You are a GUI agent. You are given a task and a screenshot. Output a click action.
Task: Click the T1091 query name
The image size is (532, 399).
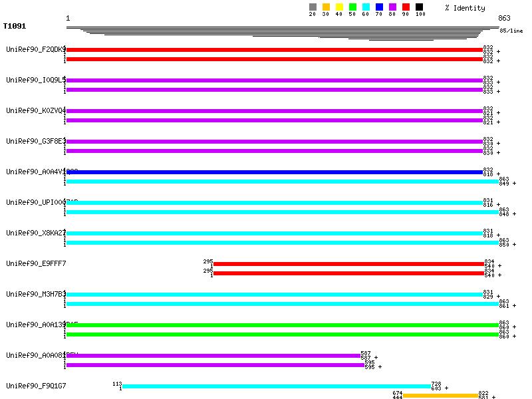pos(15,27)
